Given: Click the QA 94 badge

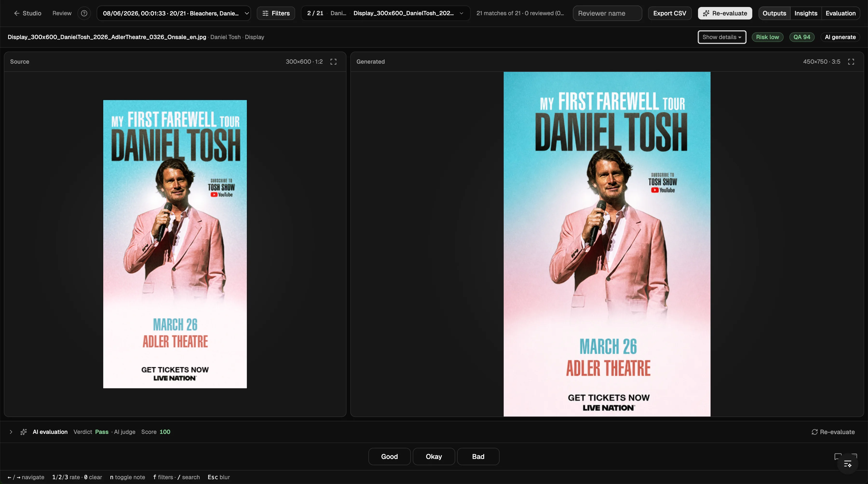Looking at the screenshot, I should tap(802, 37).
